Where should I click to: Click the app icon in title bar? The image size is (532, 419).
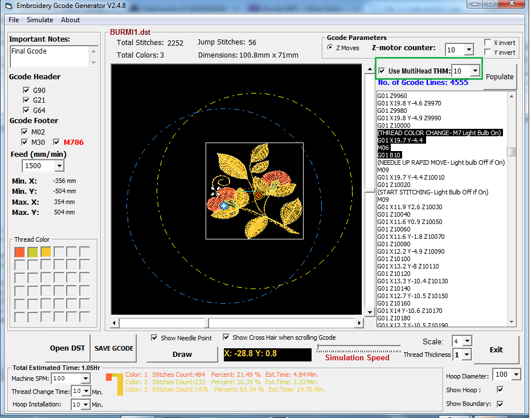[9, 6]
